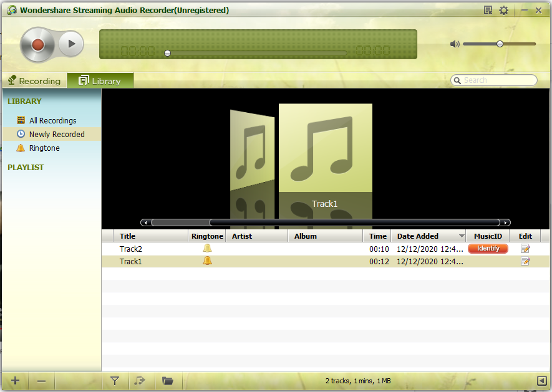Viewport: 552px width, 392px height.
Task: Identify Track2 with the Identify button
Action: click(488, 248)
